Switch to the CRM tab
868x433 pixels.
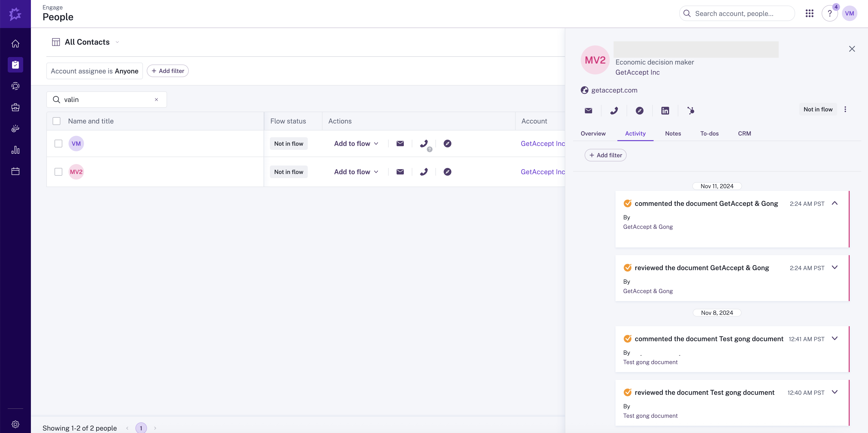tap(744, 134)
